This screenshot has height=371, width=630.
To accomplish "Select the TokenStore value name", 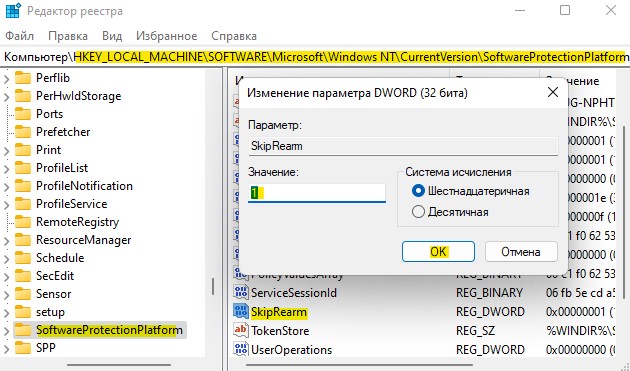I will 280,331.
